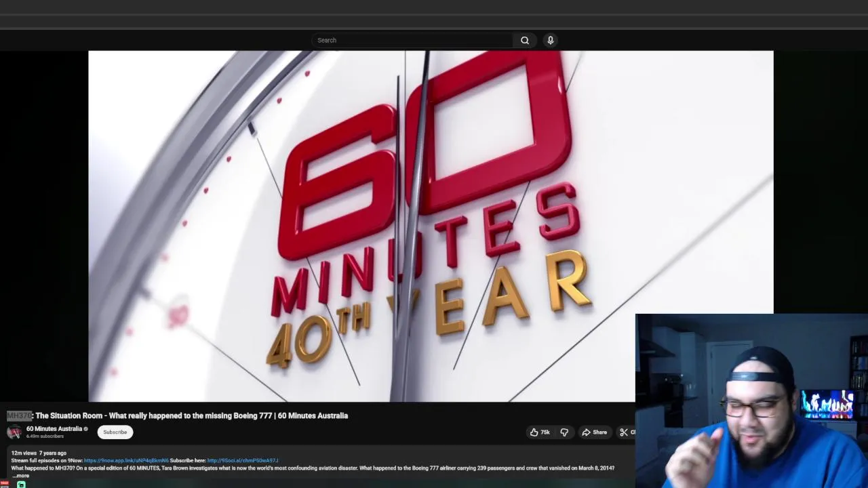The image size is (868, 488).
Task: Click the 6.49m subscribers text
Action: pos(45,436)
